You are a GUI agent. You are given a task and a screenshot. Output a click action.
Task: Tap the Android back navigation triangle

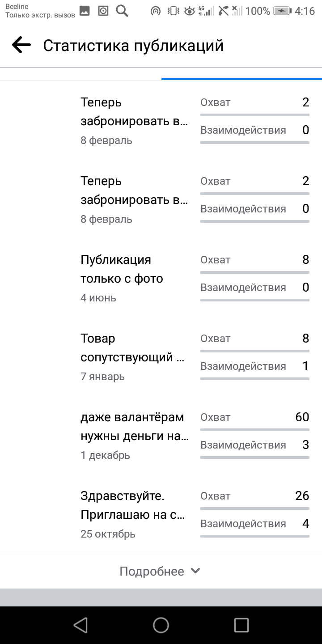(80, 625)
